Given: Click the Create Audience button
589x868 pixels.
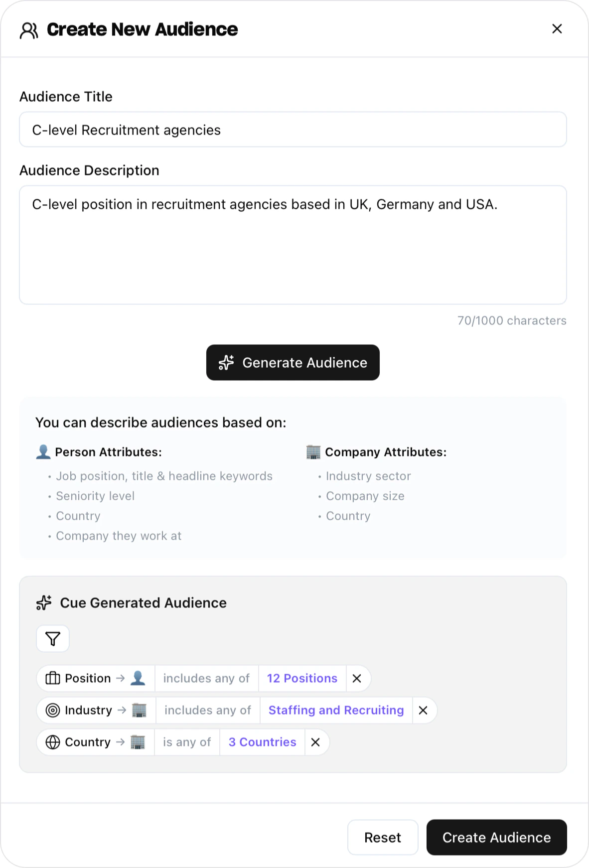Looking at the screenshot, I should [497, 837].
